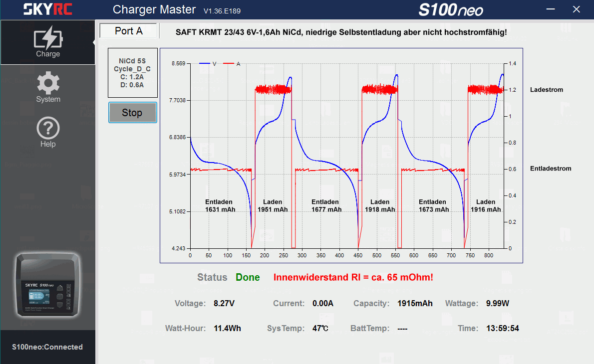Screen dimensions: 594x364
Task: Open the Charge section battery icon
Action: (x=48, y=39)
